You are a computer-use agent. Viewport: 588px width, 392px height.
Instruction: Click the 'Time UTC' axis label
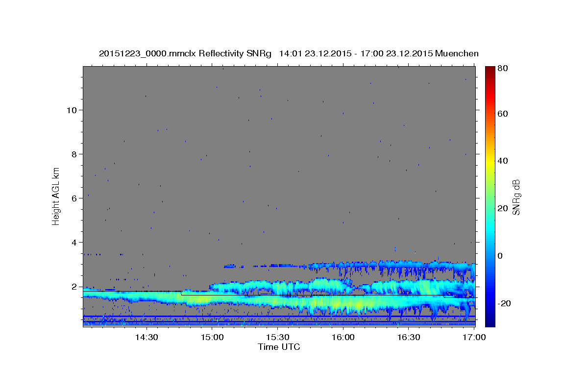click(x=279, y=347)
